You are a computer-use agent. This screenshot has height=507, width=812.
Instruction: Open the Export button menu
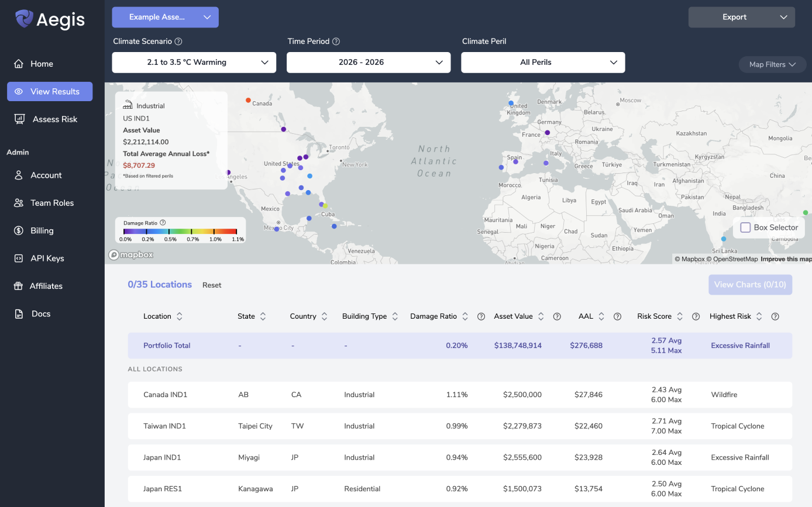click(741, 18)
